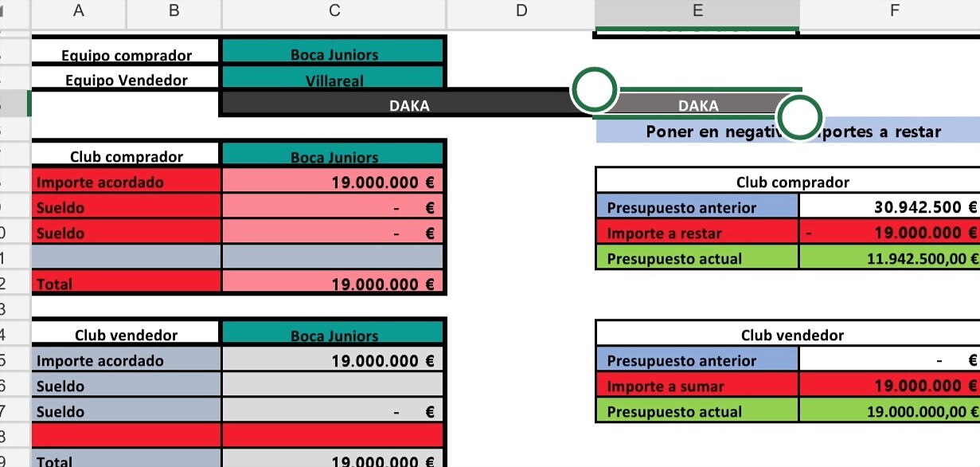The width and height of the screenshot is (980, 467).
Task: Select the red 'Total' cell
Action: click(127, 283)
